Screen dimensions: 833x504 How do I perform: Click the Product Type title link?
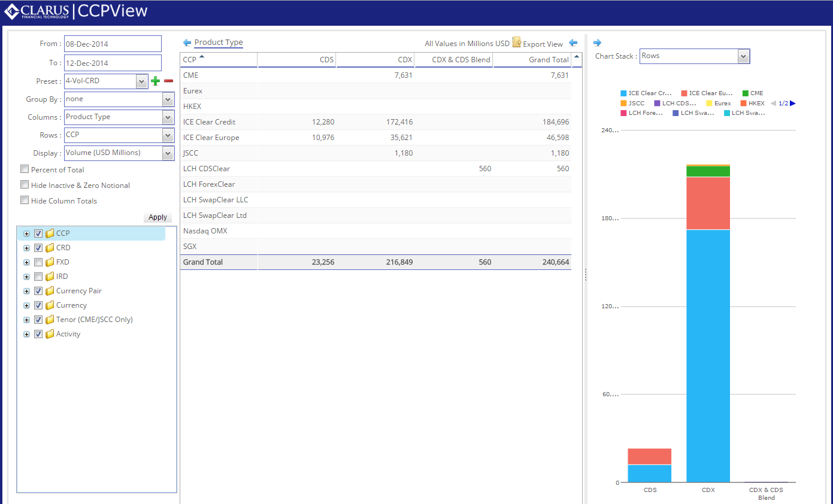point(219,42)
